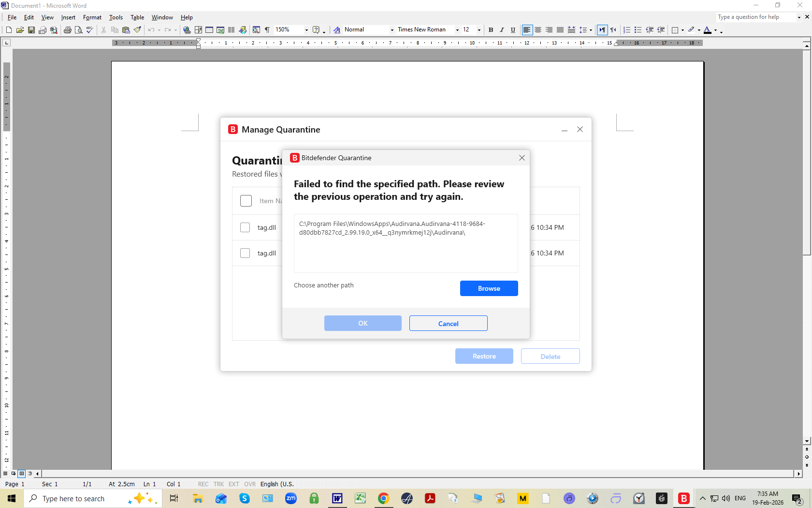
Task: Center-align text using toolbar icon
Action: (x=538, y=30)
